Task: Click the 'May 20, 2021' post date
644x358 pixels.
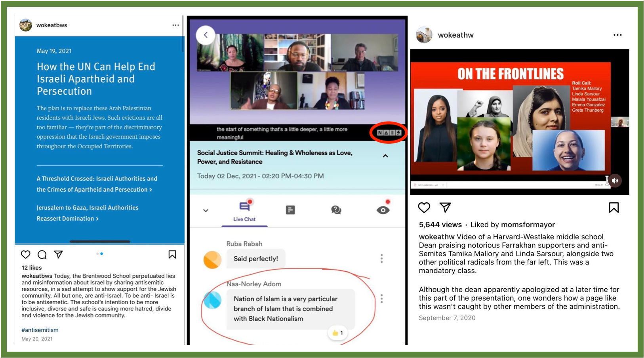Action: 37,339
